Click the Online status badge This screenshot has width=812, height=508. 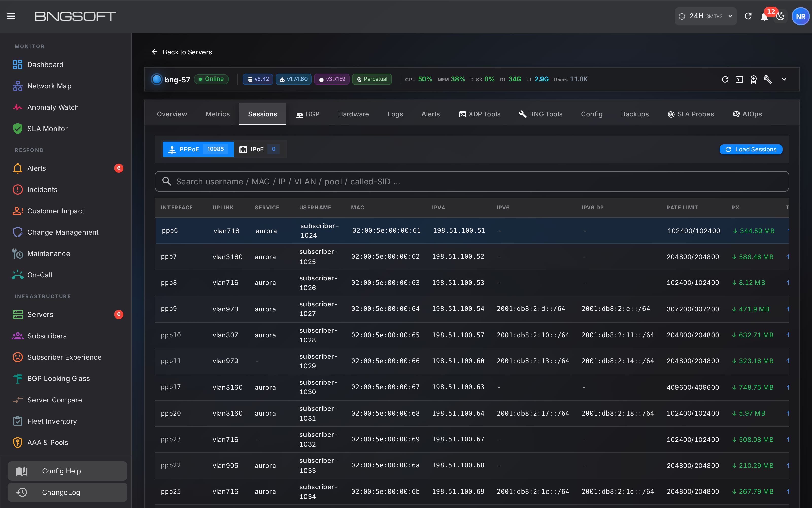click(x=211, y=79)
